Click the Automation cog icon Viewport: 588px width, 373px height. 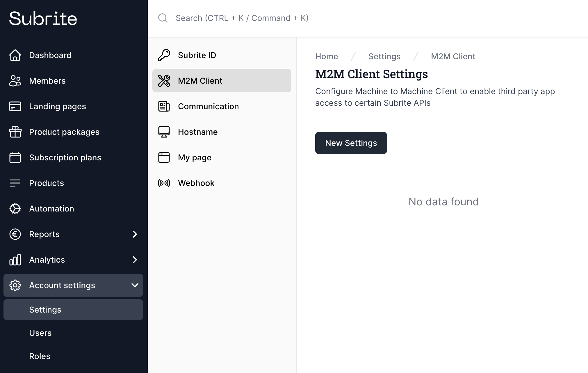pos(15,209)
